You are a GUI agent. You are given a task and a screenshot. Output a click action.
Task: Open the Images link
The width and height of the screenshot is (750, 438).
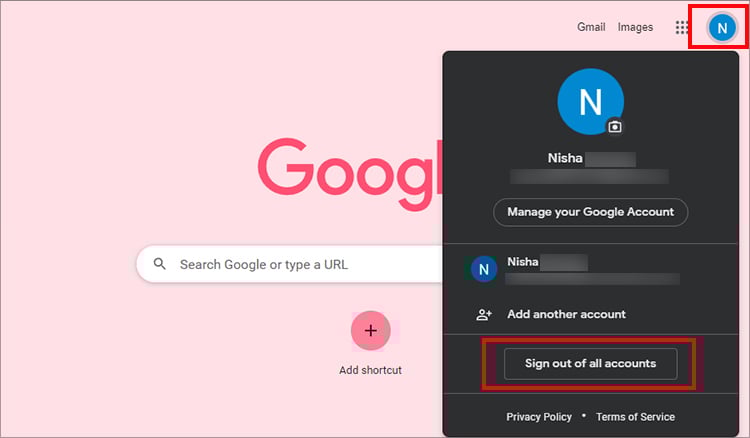[x=635, y=27]
